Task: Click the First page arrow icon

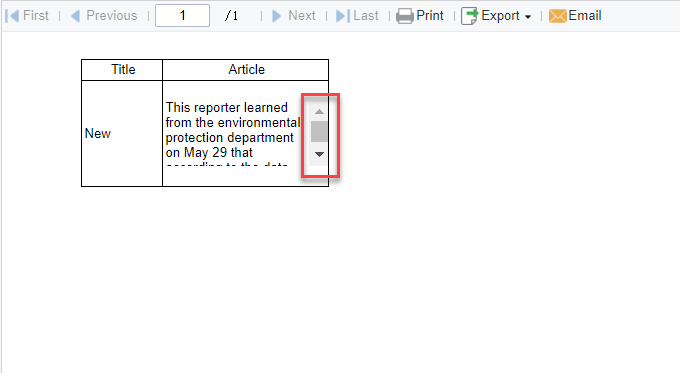Action: (x=12, y=16)
